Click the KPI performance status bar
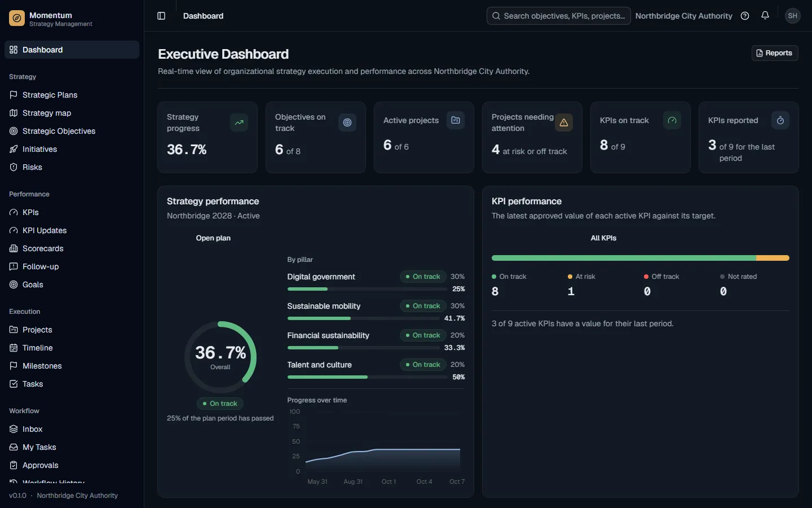Image resolution: width=812 pixels, height=508 pixels. coord(641,258)
